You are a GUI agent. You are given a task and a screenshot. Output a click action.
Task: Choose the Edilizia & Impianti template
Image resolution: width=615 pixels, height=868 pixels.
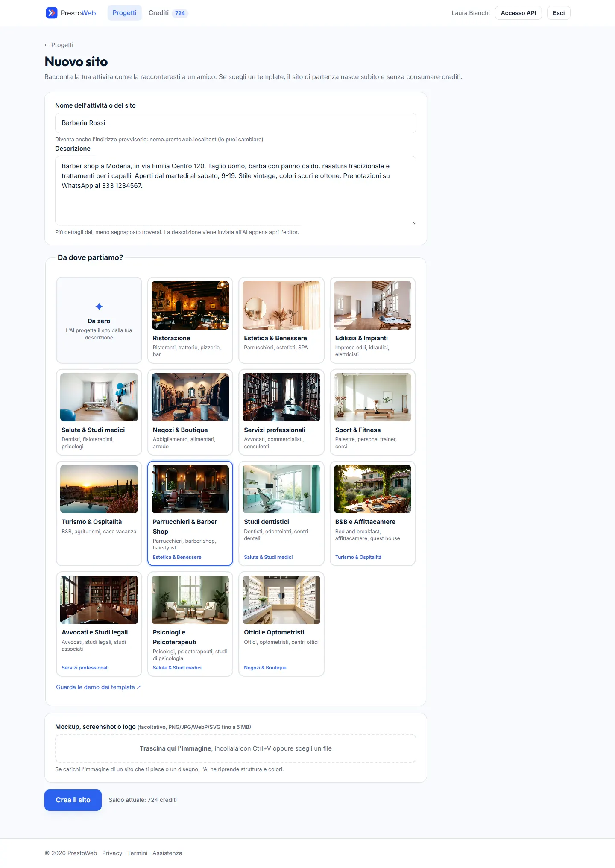tap(372, 320)
